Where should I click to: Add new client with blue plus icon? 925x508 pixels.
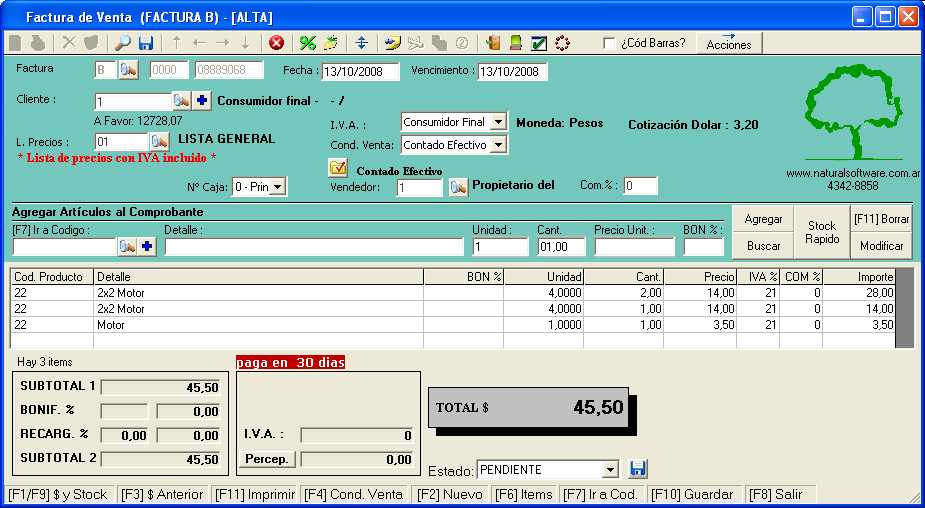tap(201, 101)
